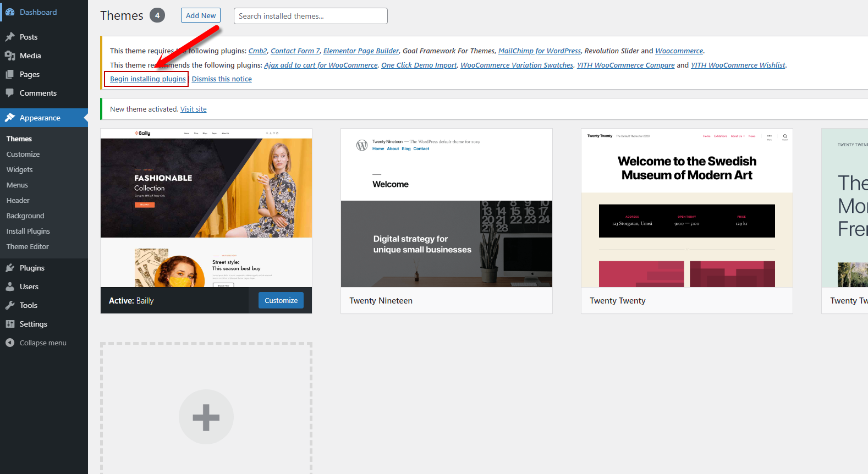The image size is (868, 474).
Task: Open the Plugins menu
Action: 44,268
